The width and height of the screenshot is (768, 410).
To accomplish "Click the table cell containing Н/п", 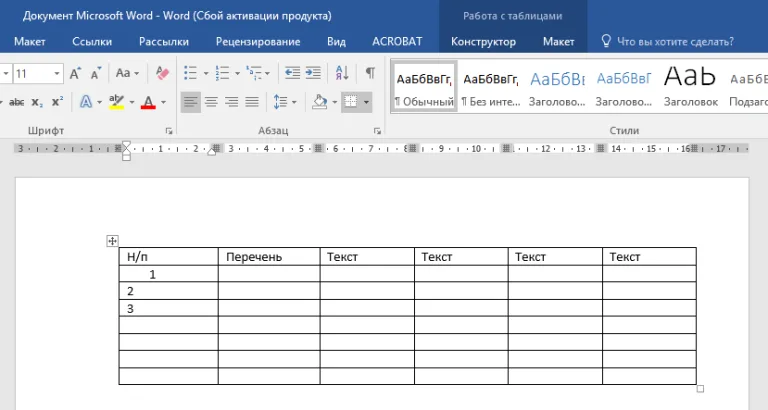I will click(168, 257).
